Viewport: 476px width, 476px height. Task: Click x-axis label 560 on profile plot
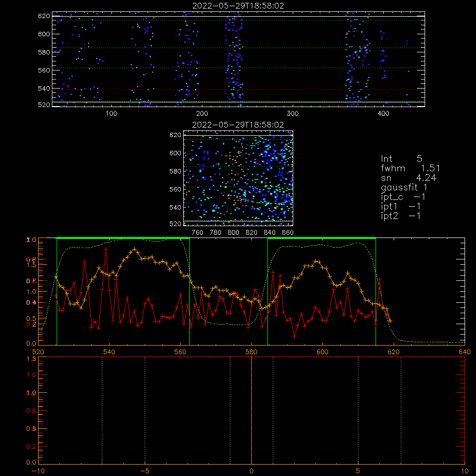point(180,352)
